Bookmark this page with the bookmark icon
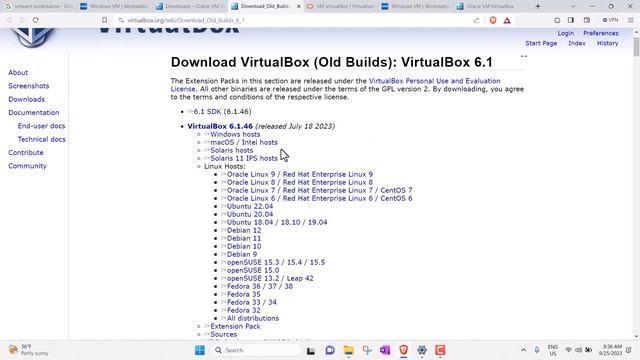 click(104, 20)
